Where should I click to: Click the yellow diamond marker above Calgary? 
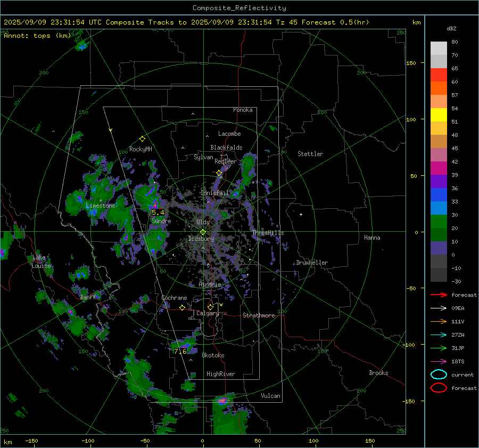[210, 307]
